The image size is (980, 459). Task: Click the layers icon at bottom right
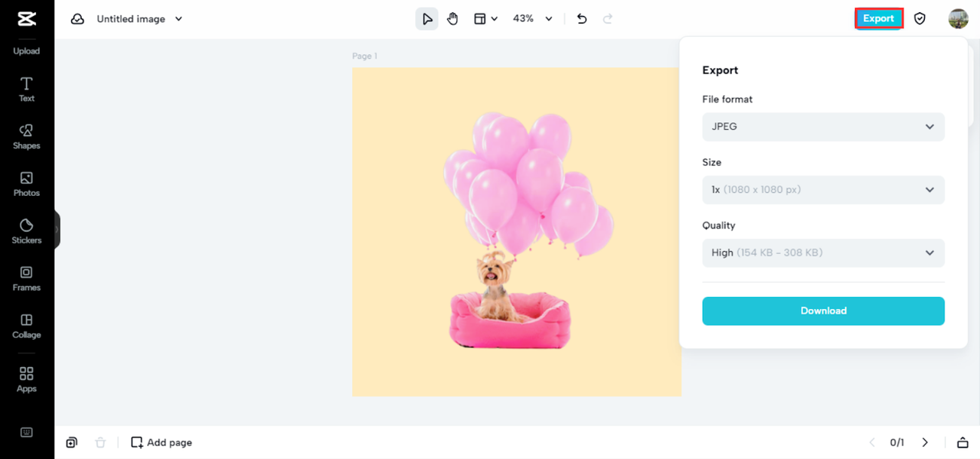(x=962, y=442)
